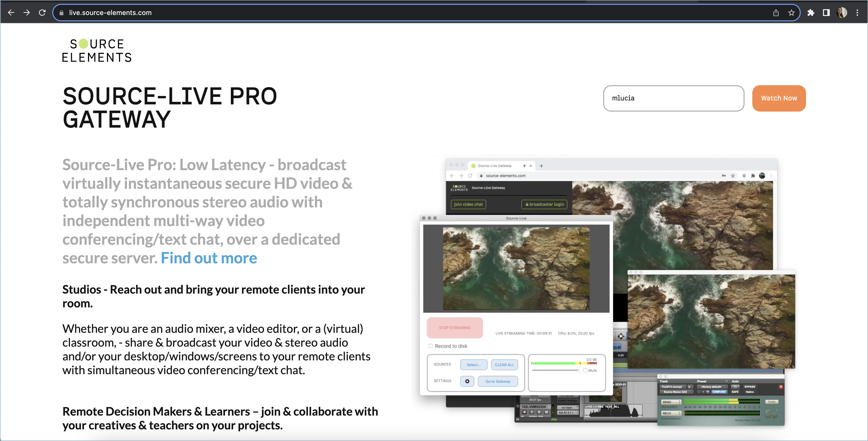Bookmark this page with the star icon
This screenshot has height=441, width=868.
(791, 13)
